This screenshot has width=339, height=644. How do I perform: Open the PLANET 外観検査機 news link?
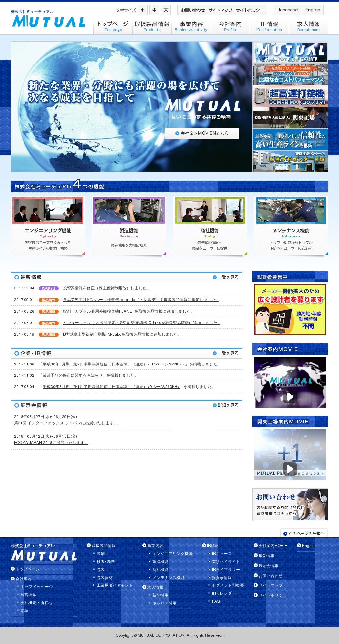128,311
